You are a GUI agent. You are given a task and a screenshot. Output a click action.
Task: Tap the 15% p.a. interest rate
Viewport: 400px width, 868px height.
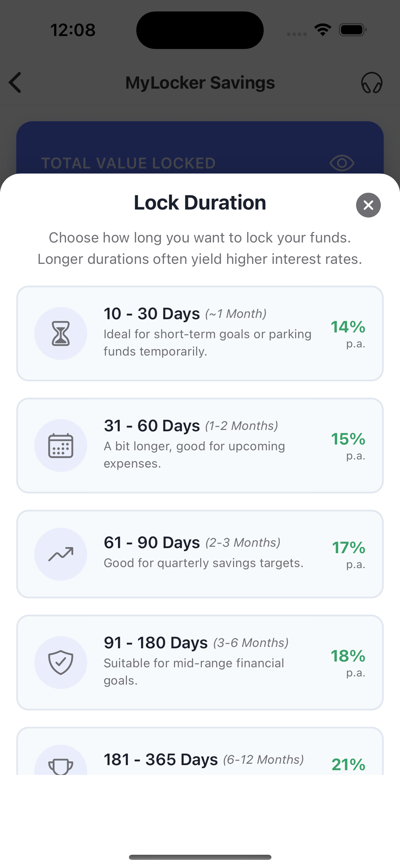[348, 445]
